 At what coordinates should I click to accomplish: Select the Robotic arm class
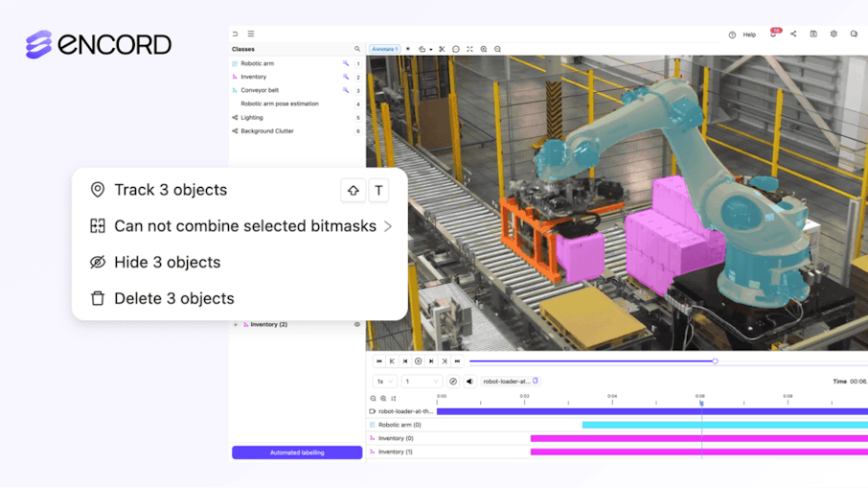257,63
